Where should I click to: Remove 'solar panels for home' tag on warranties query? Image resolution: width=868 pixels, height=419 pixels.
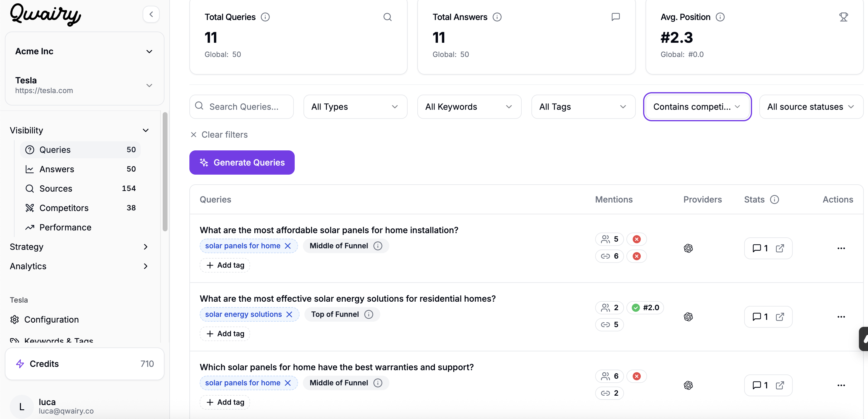coord(288,383)
